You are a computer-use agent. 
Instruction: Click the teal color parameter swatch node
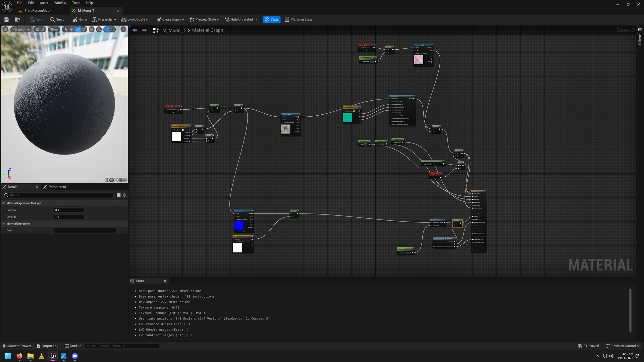[347, 118]
